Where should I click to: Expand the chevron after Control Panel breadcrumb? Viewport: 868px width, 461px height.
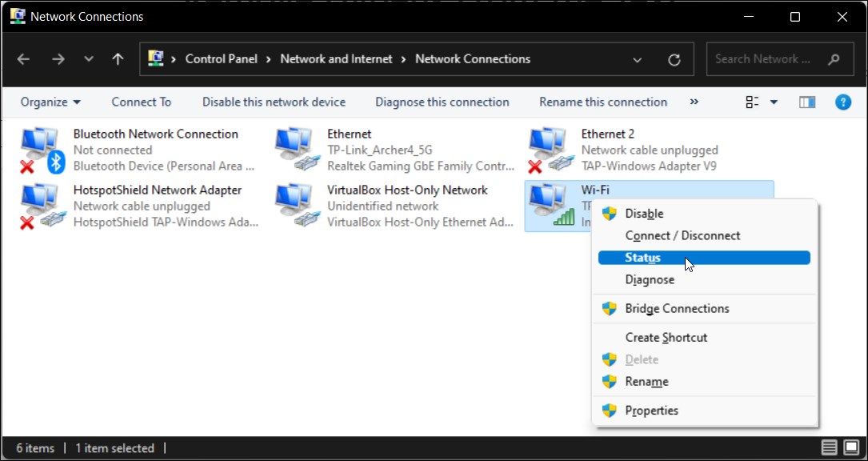[x=269, y=59]
